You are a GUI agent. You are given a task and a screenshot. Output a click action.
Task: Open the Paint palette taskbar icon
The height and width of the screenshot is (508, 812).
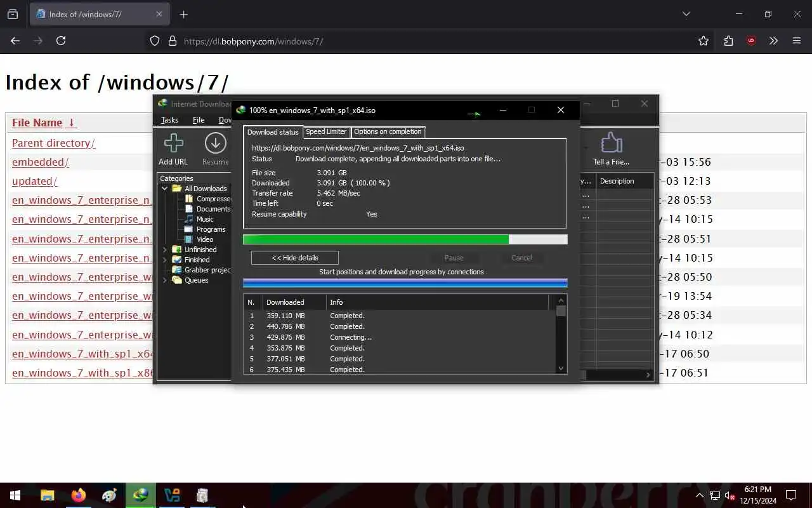[109, 495]
